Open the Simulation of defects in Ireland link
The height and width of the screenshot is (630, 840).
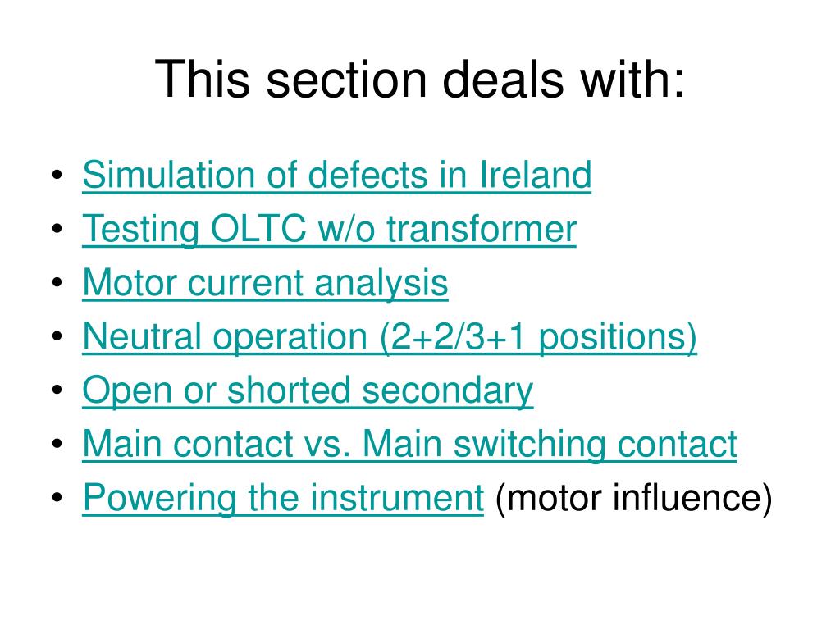click(x=337, y=176)
